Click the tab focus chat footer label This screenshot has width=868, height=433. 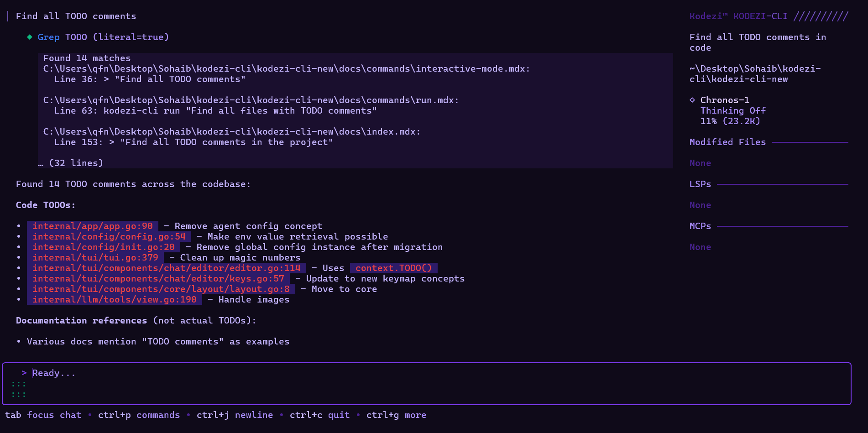[x=43, y=415]
